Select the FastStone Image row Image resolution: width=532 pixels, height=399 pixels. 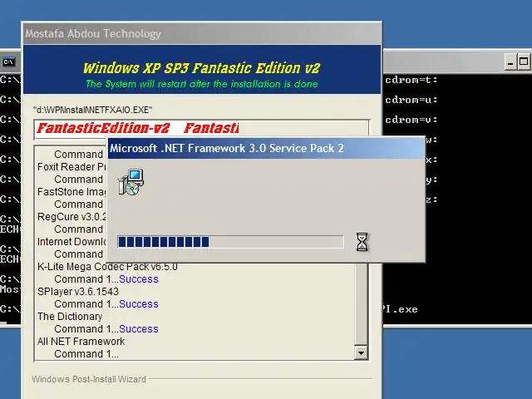pos(71,192)
